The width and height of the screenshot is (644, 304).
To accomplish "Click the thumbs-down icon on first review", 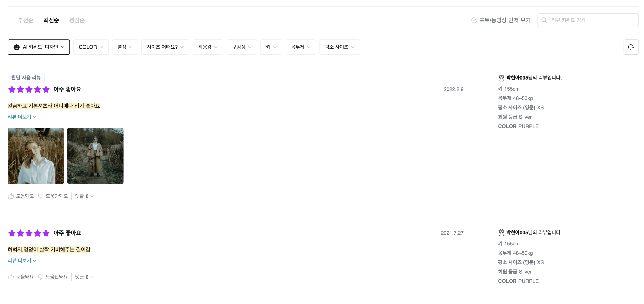I will (x=41, y=196).
